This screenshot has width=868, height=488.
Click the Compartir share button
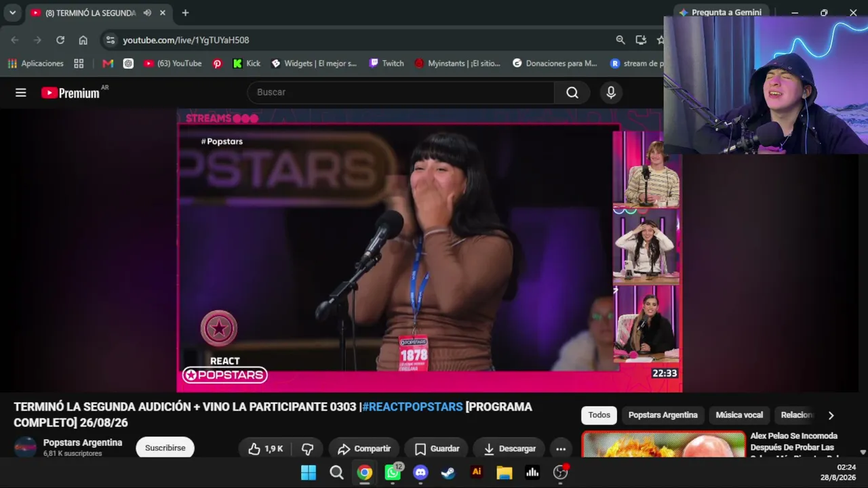coord(363,449)
